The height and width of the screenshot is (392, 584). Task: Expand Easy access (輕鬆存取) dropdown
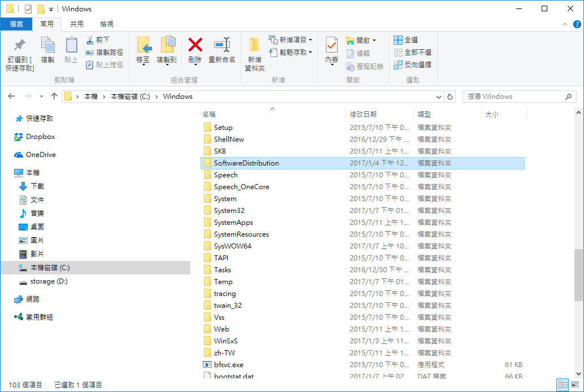310,53
